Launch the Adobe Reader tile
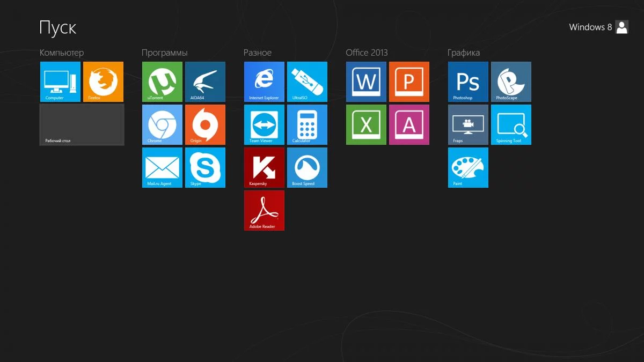Viewport: 644px width, 362px height. (264, 210)
